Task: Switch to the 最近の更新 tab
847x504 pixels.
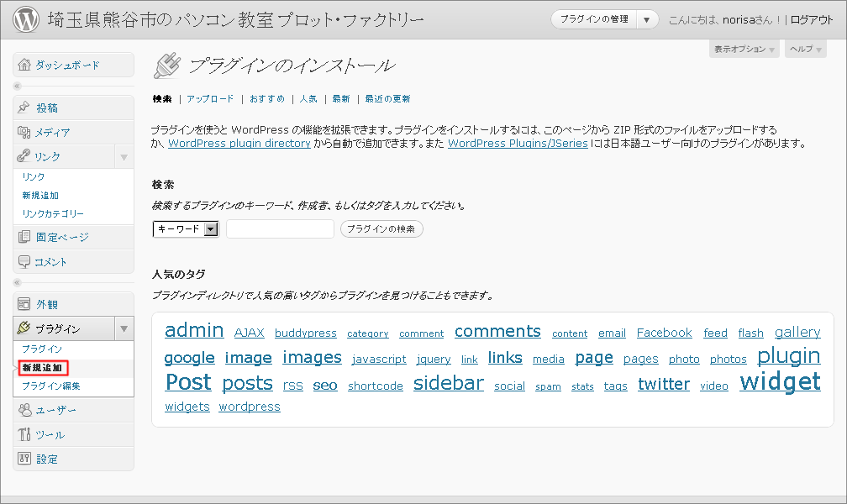Action: pyautogui.click(x=387, y=99)
